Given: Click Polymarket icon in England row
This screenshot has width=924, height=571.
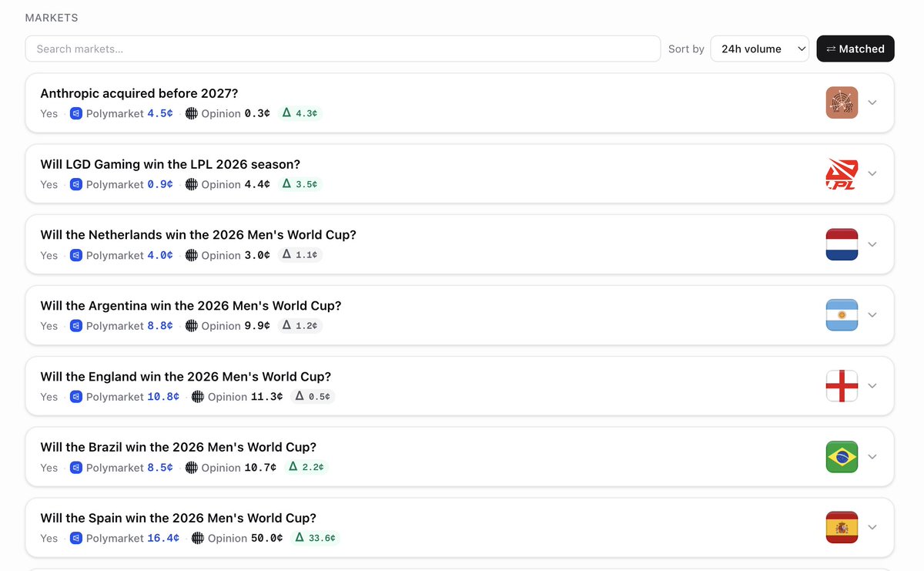Looking at the screenshot, I should (76, 397).
